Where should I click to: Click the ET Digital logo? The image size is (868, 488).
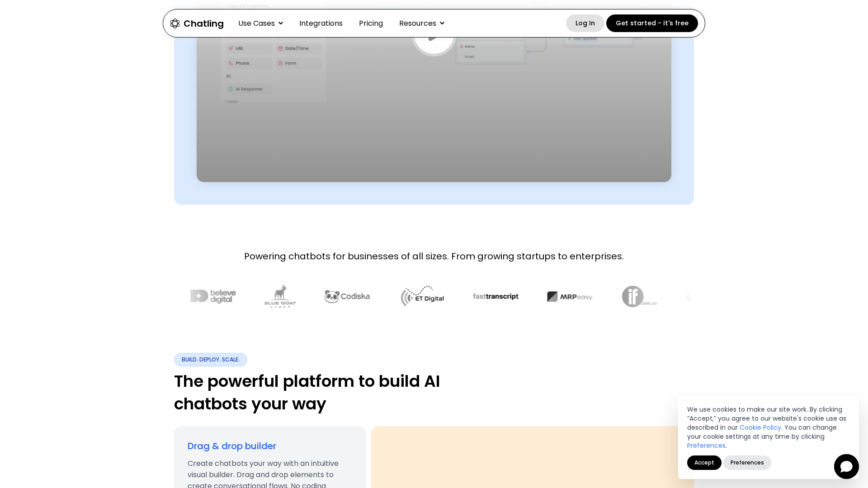pos(422,296)
